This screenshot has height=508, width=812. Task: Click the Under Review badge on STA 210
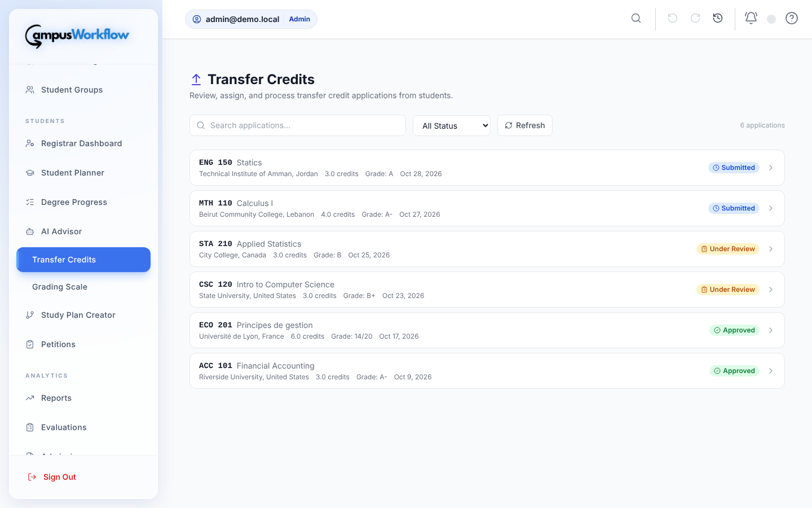pos(728,249)
